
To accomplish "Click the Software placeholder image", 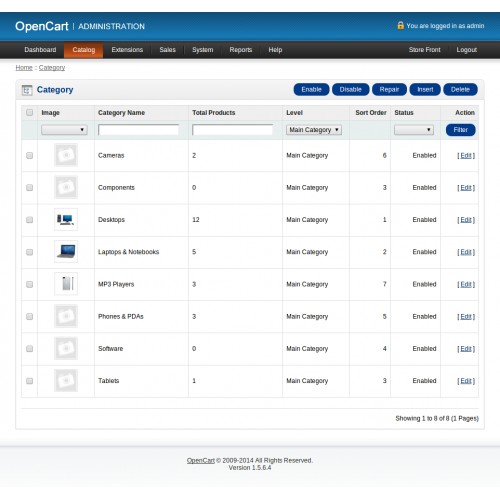I will [66, 348].
